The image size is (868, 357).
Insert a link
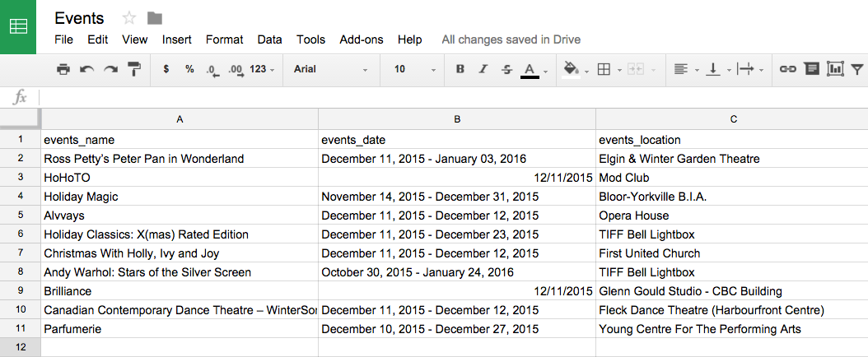[787, 69]
